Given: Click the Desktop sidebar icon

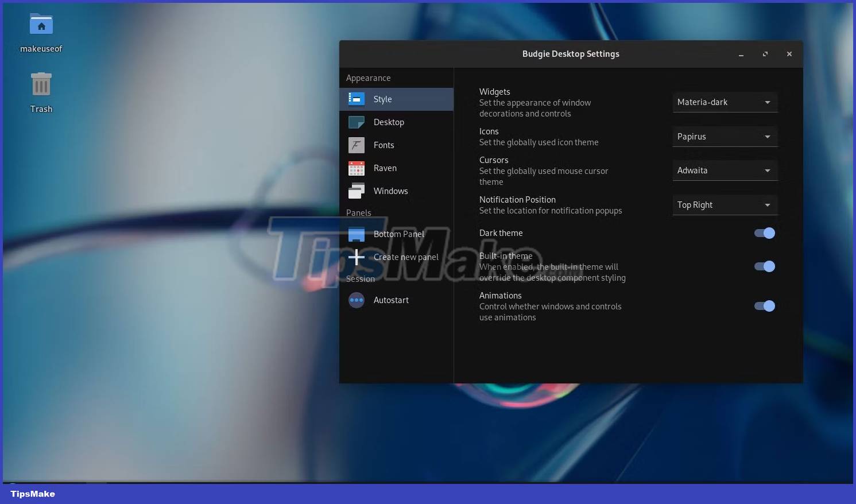Looking at the screenshot, I should [357, 122].
